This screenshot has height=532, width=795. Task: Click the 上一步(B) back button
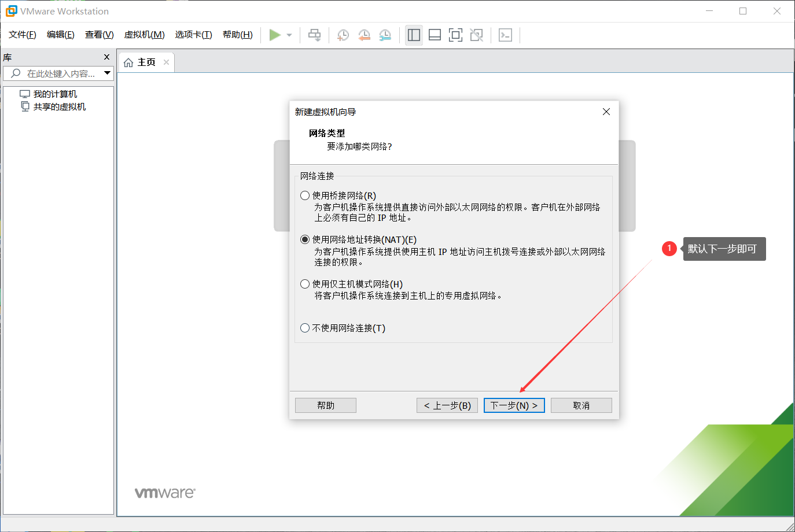(x=447, y=405)
